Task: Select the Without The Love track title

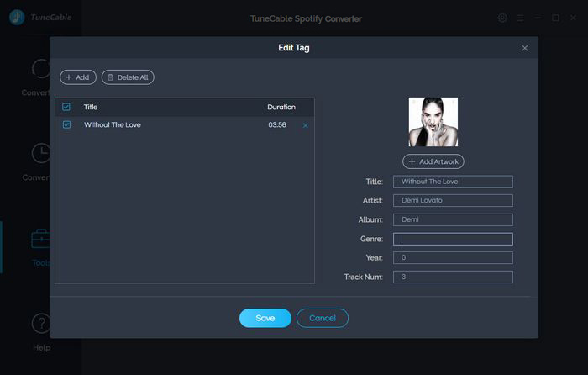Action: pyautogui.click(x=112, y=124)
